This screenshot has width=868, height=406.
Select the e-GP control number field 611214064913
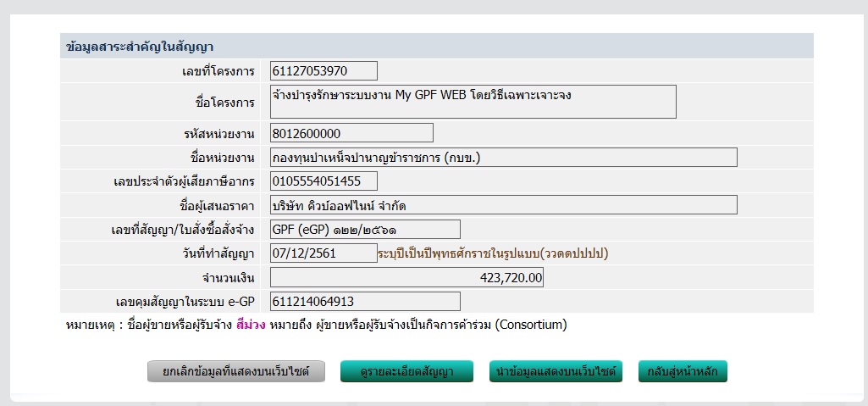(x=365, y=302)
